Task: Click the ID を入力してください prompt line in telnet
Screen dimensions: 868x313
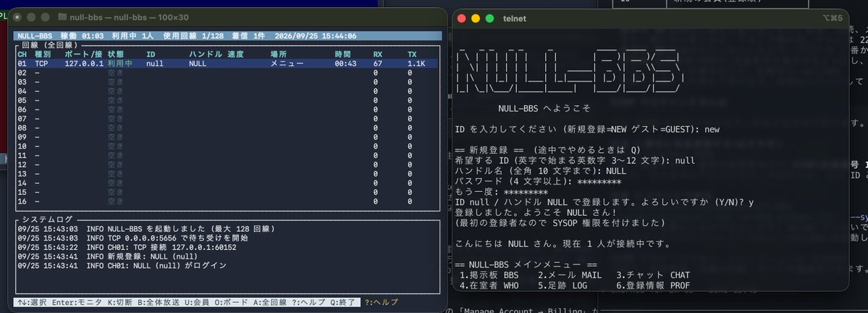Action: click(x=587, y=129)
